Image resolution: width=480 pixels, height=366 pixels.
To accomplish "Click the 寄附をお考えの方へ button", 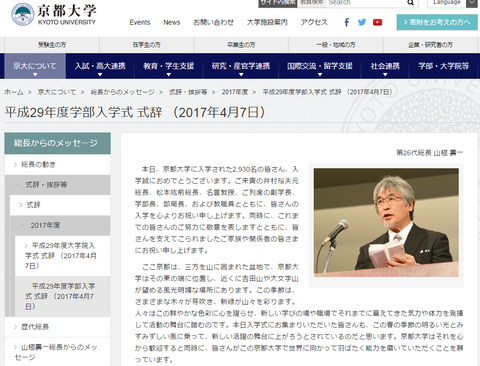I will (437, 22).
